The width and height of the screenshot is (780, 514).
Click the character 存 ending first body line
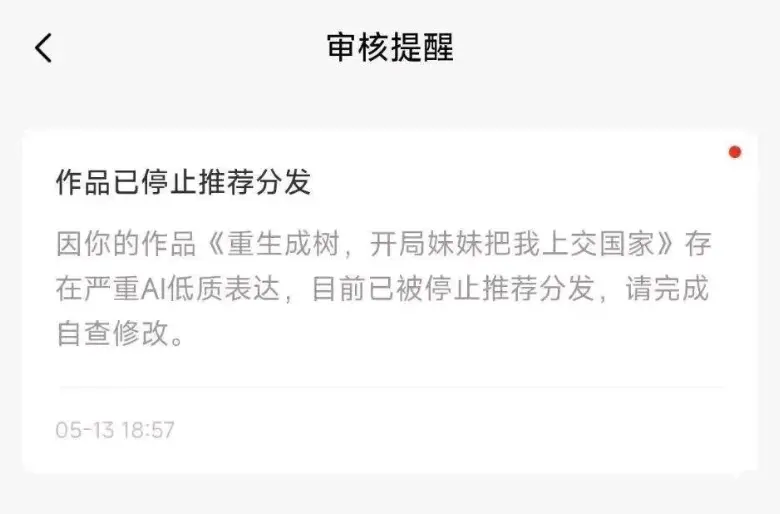tap(697, 244)
